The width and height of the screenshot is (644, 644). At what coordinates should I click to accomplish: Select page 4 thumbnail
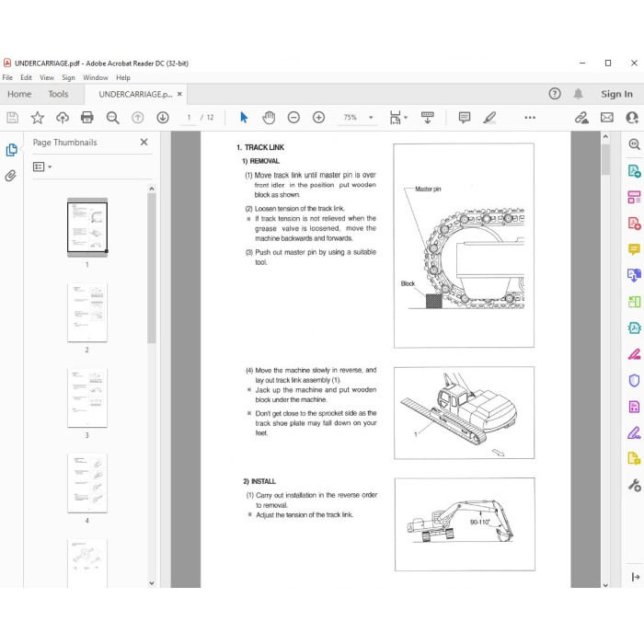[x=87, y=483]
